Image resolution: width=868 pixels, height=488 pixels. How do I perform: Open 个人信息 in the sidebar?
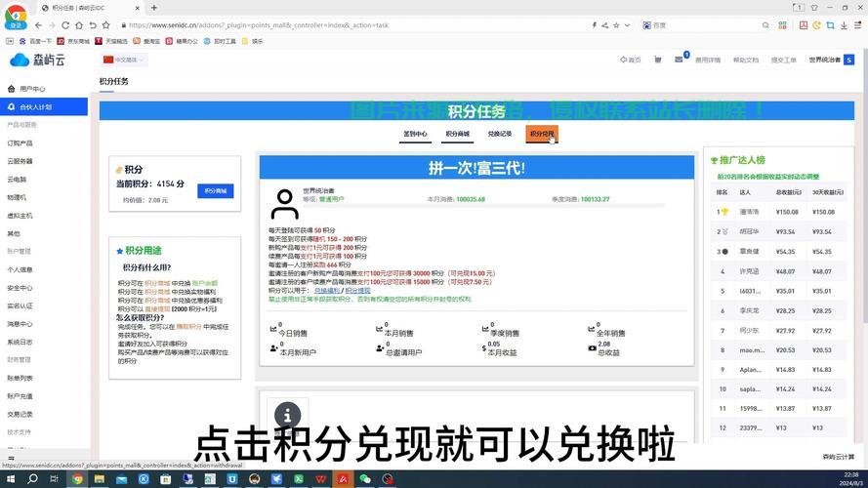tap(20, 269)
